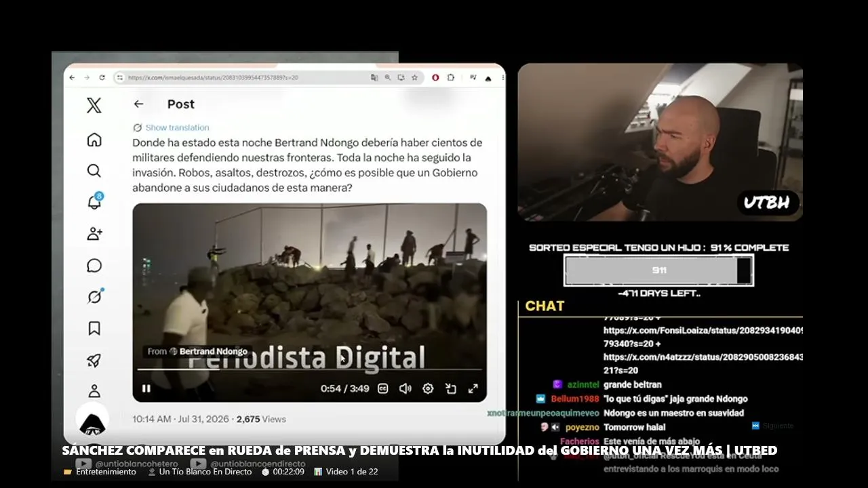Open the browser Extensions puzzle icon
868x488 pixels.
pos(450,77)
